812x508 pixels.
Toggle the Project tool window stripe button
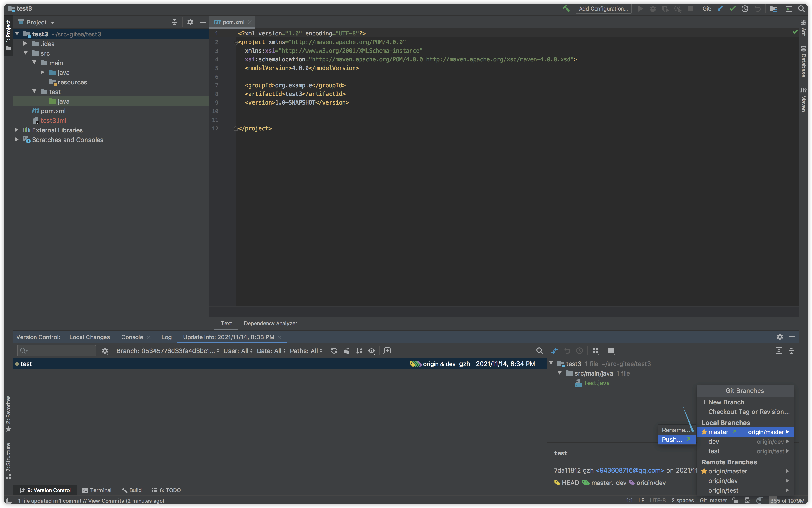(8, 35)
